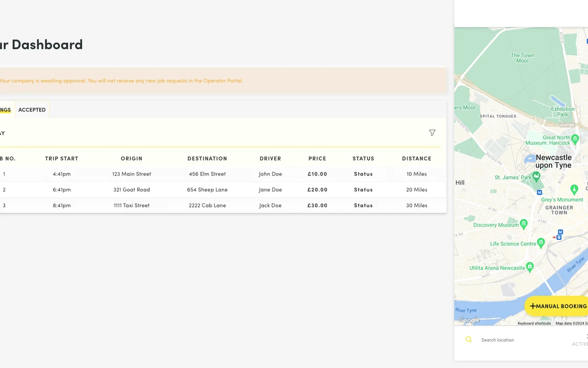Select driver John Doe

click(270, 174)
